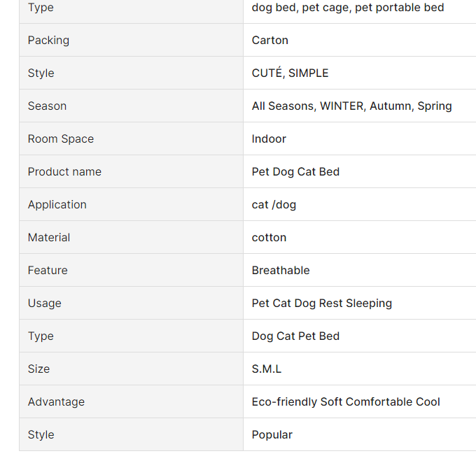Click the 'Product name' label
Image resolution: width=476 pixels, height=456 pixels.
[x=64, y=171]
